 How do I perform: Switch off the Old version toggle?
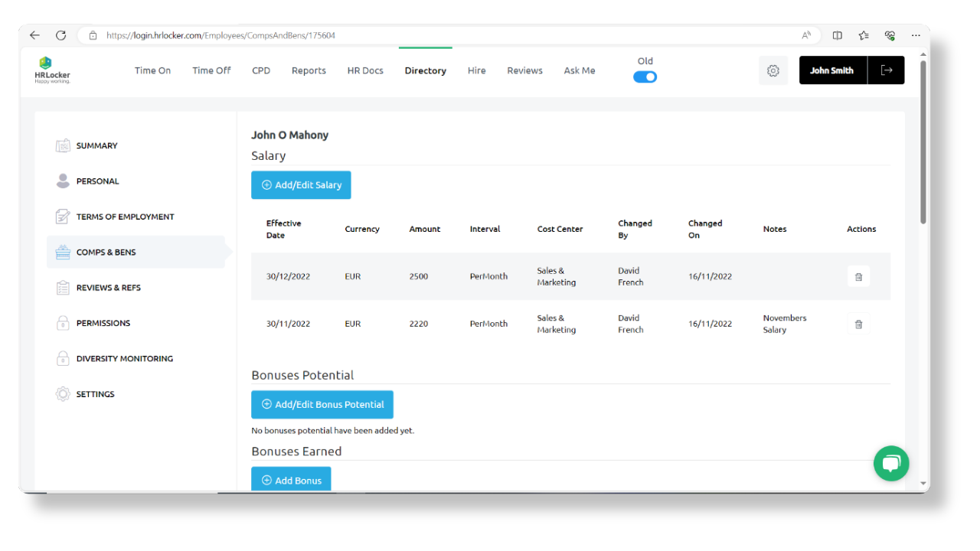click(x=645, y=77)
